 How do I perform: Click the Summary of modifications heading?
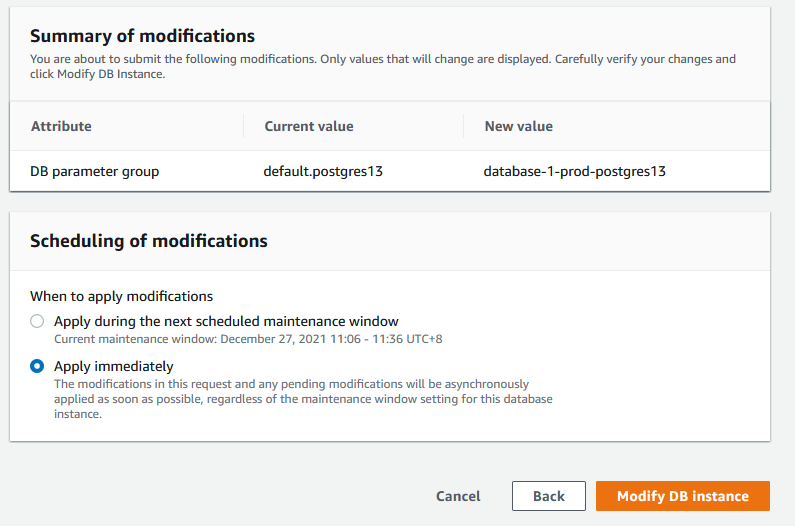(142, 36)
